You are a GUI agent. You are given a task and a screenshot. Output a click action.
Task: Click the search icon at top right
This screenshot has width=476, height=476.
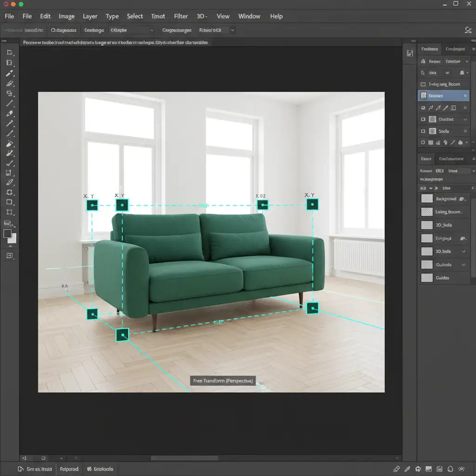468,30
